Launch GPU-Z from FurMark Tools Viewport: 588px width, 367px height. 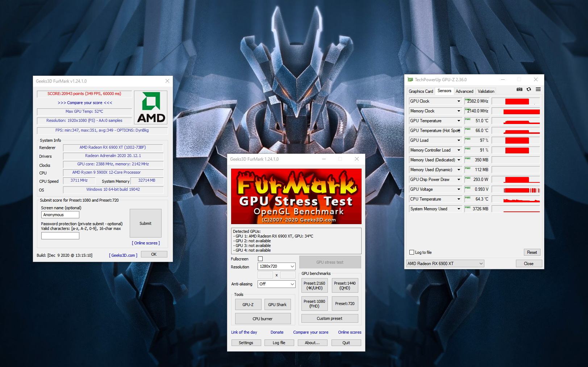tap(248, 305)
